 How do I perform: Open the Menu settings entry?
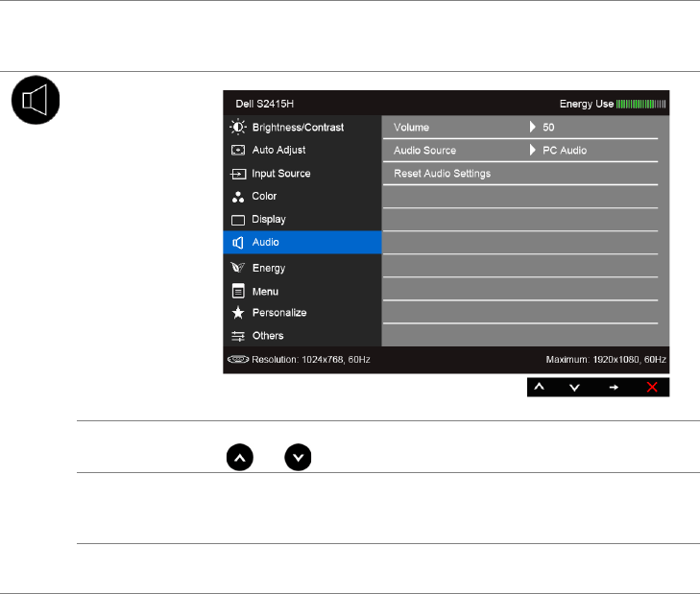tap(302, 292)
